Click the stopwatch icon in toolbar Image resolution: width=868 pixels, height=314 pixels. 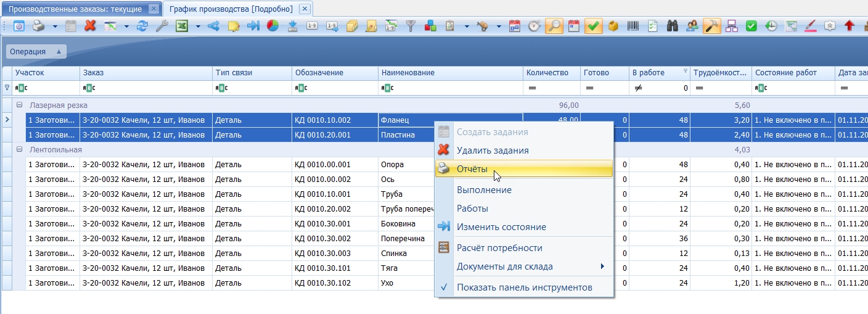pyautogui.click(x=534, y=26)
